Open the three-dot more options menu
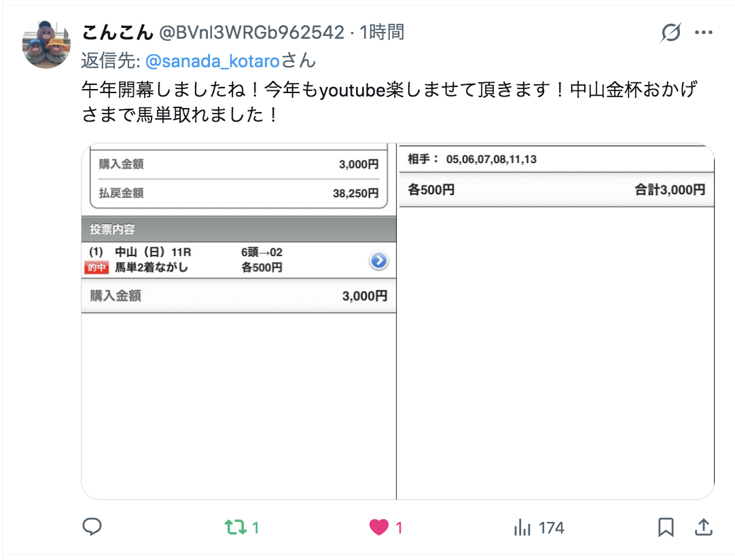Image resolution: width=735 pixels, height=560 pixels. coord(704,33)
